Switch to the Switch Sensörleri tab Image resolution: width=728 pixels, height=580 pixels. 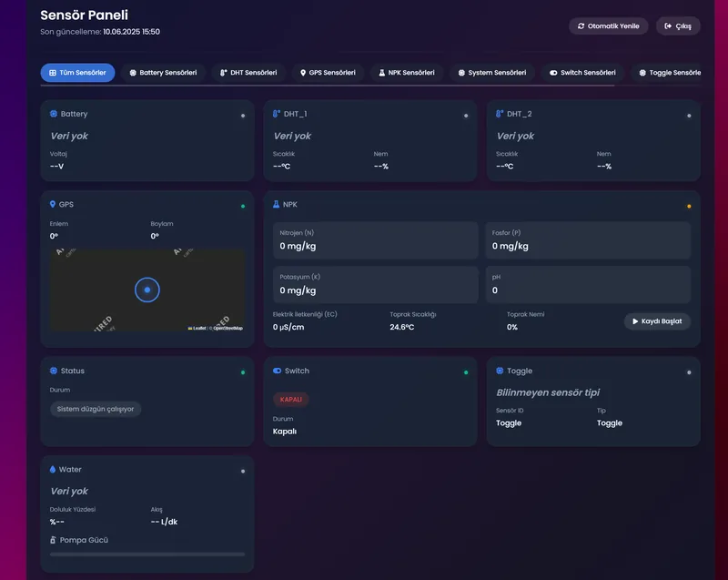[582, 73]
